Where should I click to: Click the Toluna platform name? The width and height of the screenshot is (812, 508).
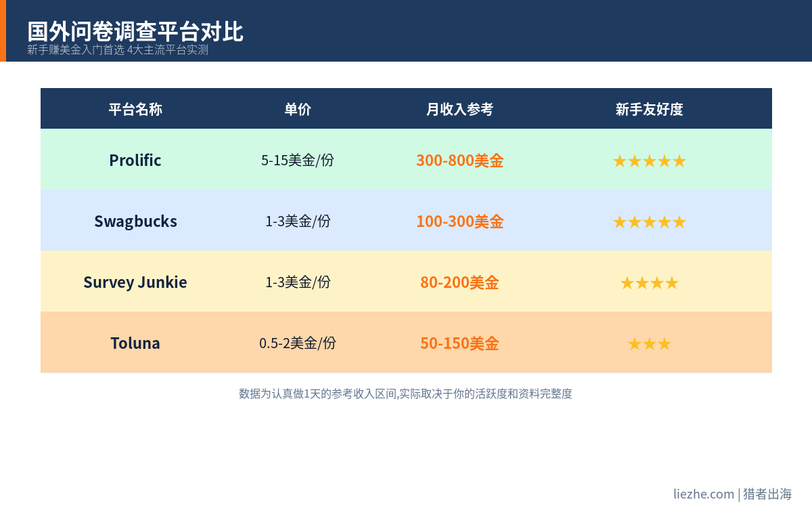point(135,343)
